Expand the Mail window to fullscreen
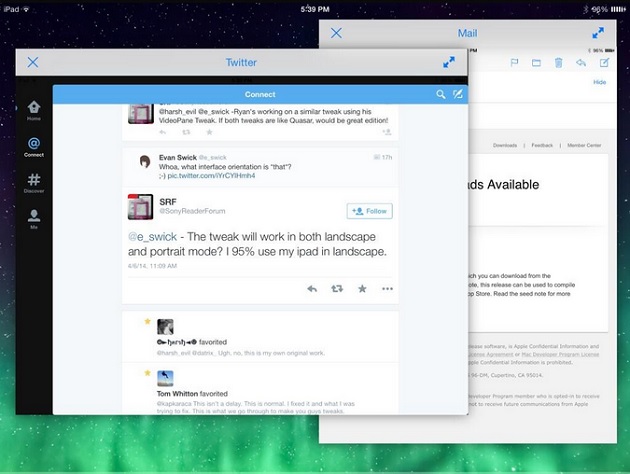Viewport: 630px width, 474px height. pyautogui.click(x=598, y=33)
